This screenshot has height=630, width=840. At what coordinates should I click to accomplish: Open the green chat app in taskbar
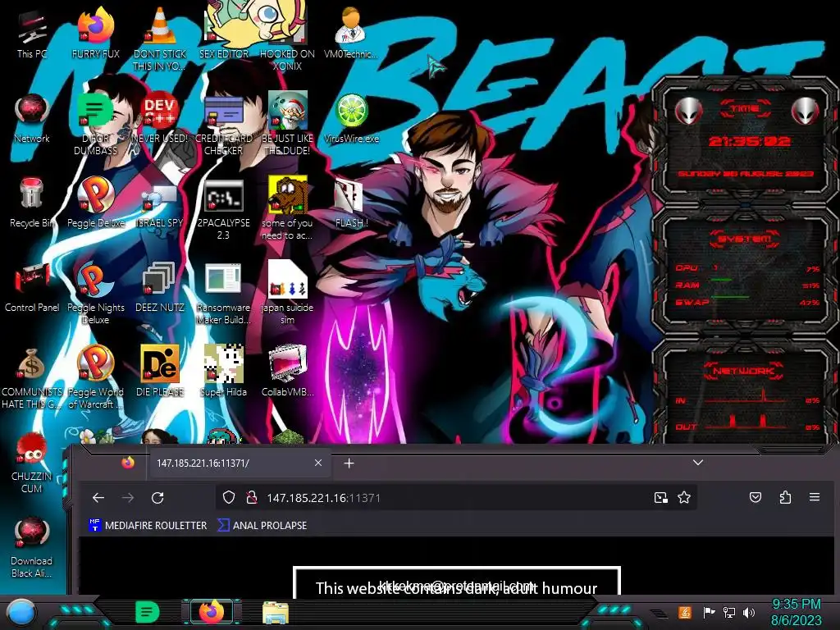click(148, 612)
